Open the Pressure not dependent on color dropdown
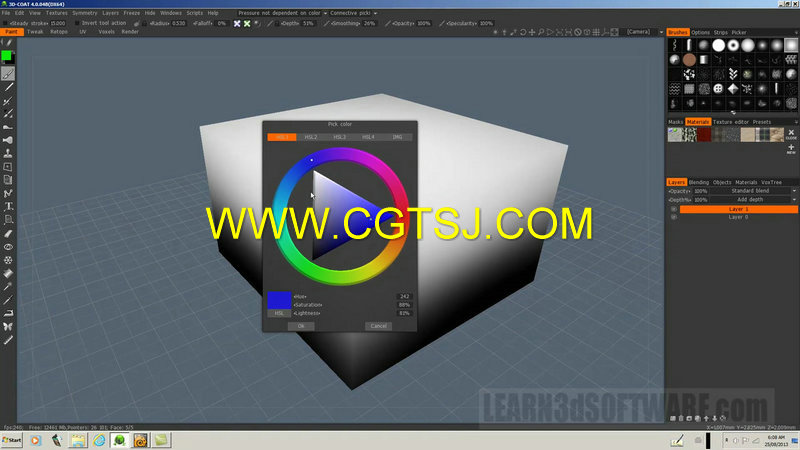This screenshot has height=450, width=800. (x=283, y=13)
